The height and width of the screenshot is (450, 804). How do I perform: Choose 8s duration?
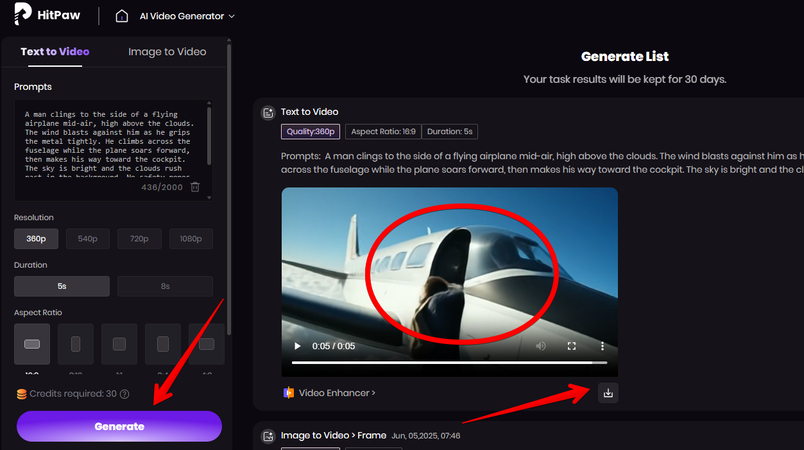click(165, 286)
